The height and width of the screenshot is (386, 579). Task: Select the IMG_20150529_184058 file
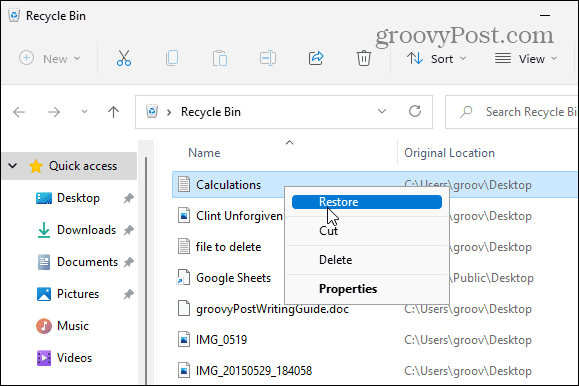point(254,371)
